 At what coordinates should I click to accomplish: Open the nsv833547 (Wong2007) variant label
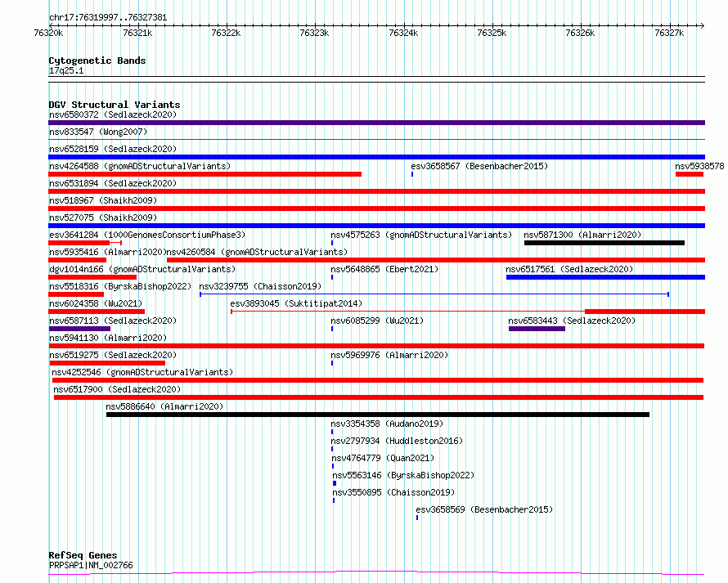(x=98, y=132)
